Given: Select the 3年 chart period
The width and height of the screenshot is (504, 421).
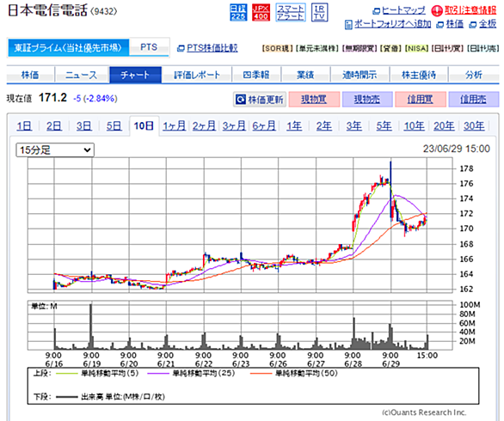Looking at the screenshot, I should coord(353,126).
